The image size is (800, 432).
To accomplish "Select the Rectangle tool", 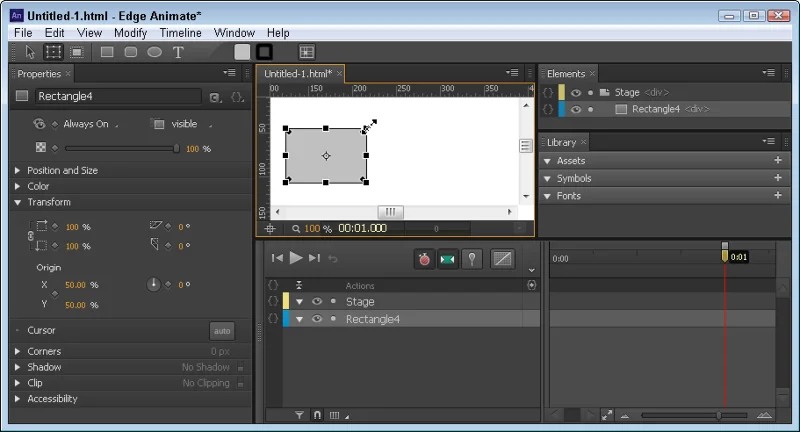I will [107, 52].
